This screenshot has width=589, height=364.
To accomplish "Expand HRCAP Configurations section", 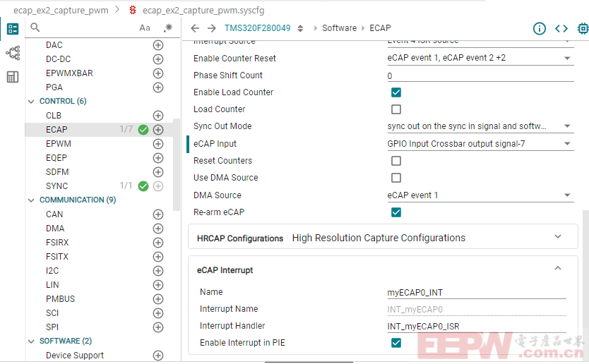I will pyautogui.click(x=558, y=237).
